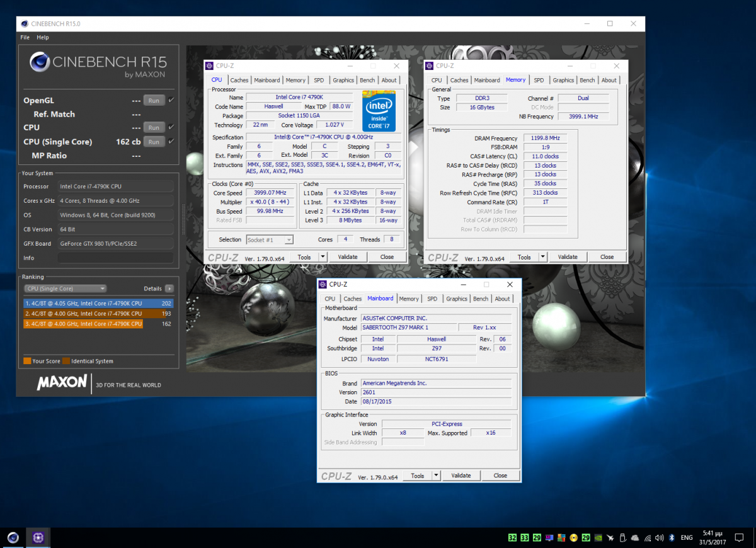This screenshot has height=548, width=756.
Task: Click the gold disc icon in the system tray
Action: 573,538
